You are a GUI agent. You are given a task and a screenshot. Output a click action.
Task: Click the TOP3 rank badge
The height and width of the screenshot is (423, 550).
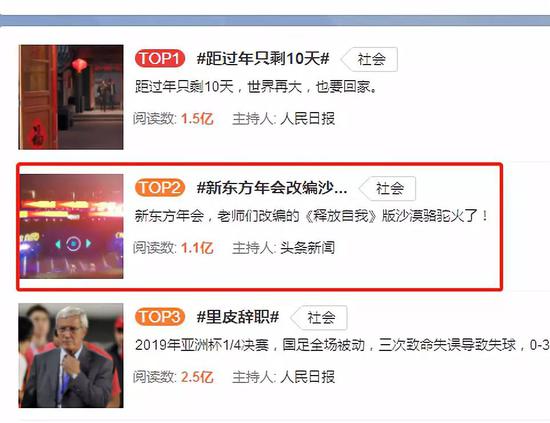160,317
